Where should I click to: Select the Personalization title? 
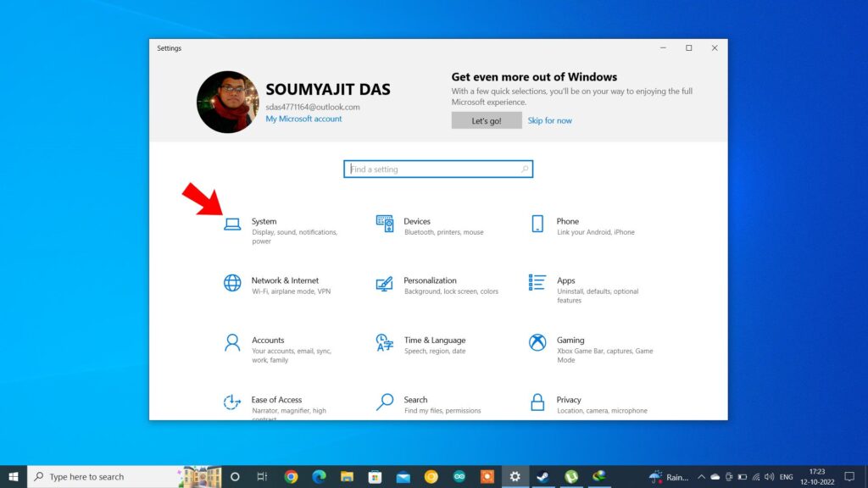430,280
